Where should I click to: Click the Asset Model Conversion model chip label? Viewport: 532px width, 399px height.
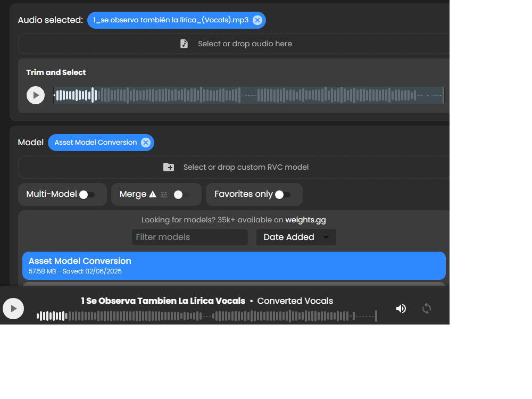pyautogui.click(x=96, y=143)
